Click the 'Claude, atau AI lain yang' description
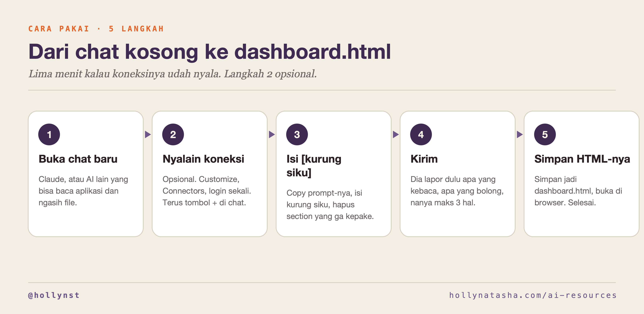The image size is (644, 314). pyautogui.click(x=83, y=191)
